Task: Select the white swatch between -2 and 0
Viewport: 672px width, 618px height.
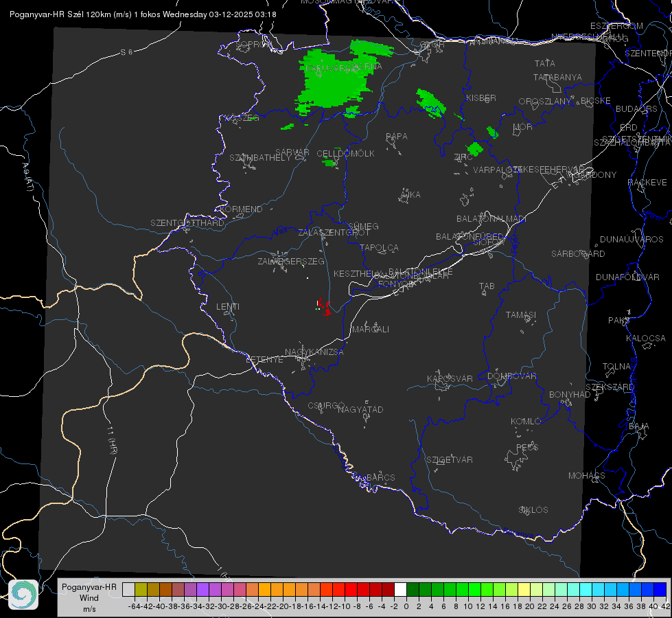Action: tap(400, 589)
